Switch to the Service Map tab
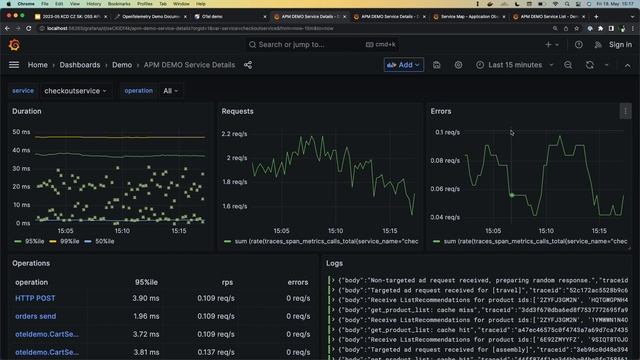This screenshot has height=360, width=640. [469, 17]
